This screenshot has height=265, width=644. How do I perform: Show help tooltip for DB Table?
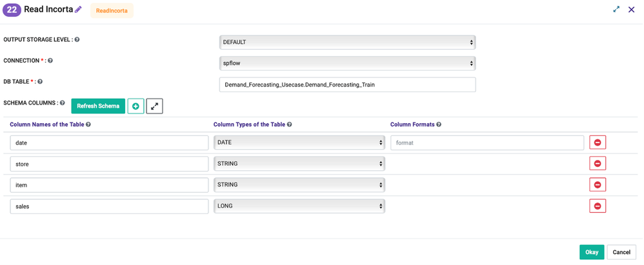click(40, 82)
